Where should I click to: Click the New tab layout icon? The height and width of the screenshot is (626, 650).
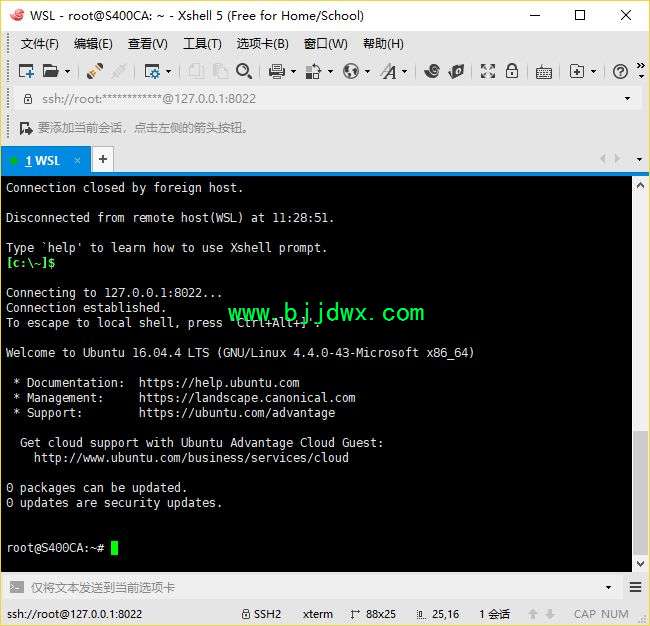coord(577,71)
